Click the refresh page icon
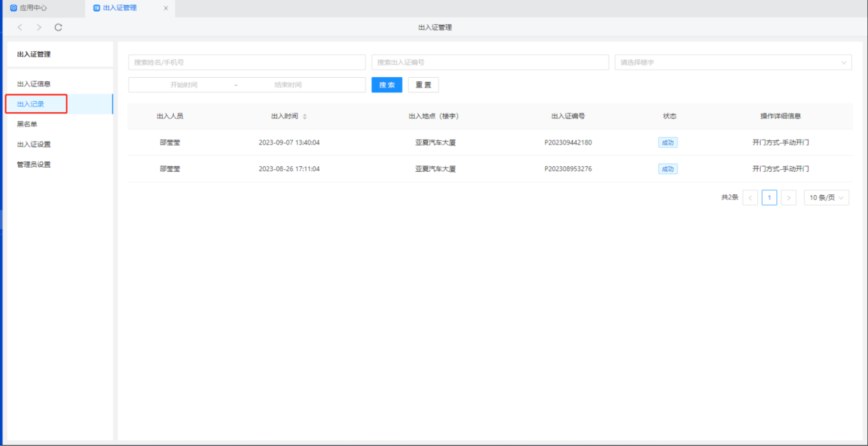The image size is (868, 446). [x=58, y=28]
